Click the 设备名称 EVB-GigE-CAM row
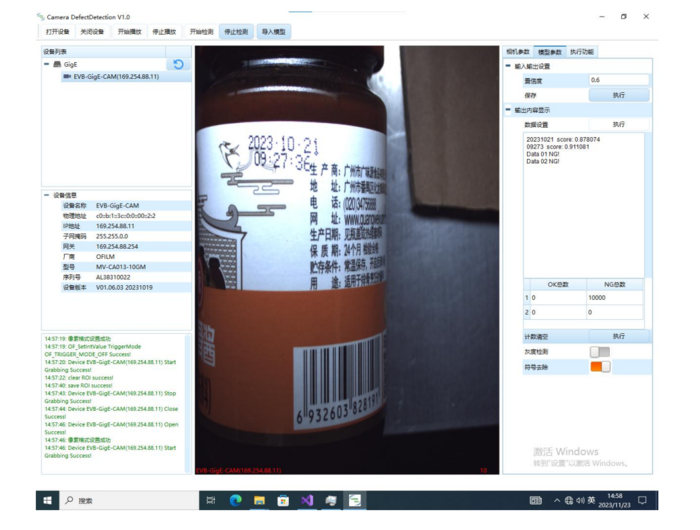The height and width of the screenshot is (530, 700). pos(126,205)
